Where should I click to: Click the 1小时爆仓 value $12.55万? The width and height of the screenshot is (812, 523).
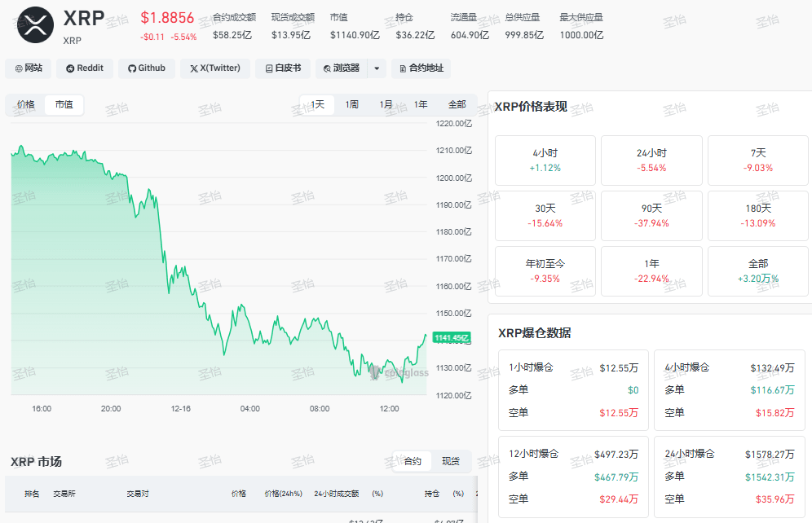click(619, 367)
